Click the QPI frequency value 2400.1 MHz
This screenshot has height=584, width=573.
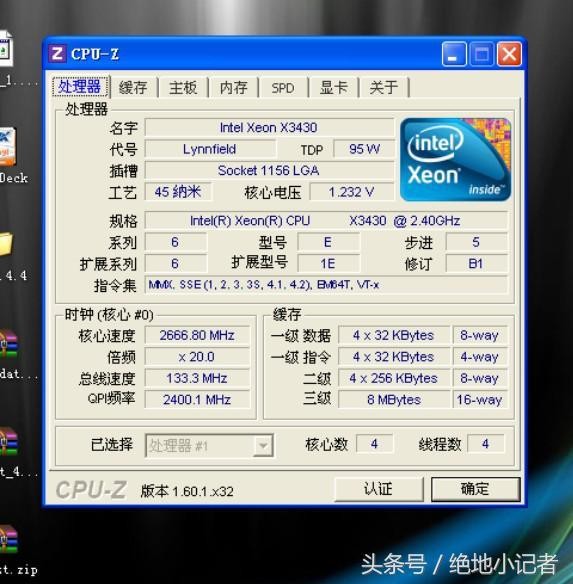pyautogui.click(x=197, y=400)
